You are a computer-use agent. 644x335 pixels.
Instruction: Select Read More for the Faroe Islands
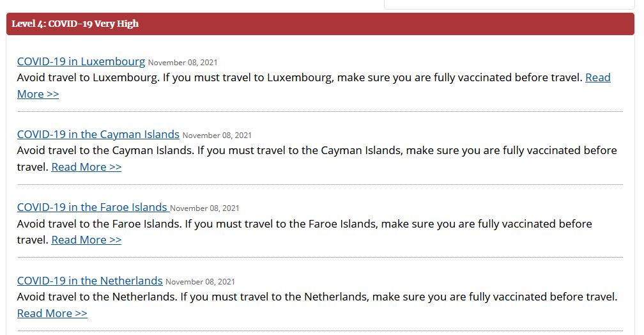(x=86, y=240)
